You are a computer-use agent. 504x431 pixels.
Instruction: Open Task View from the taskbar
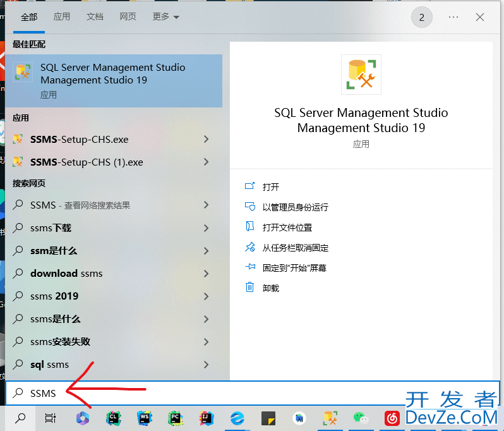[51, 418]
